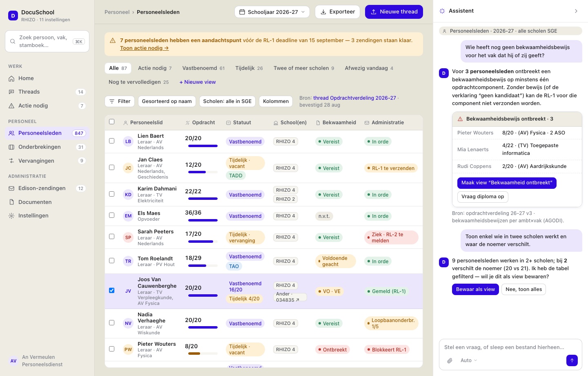588x376 pixels.
Task: Switch to Twee of meer scholen tab
Action: (304, 68)
